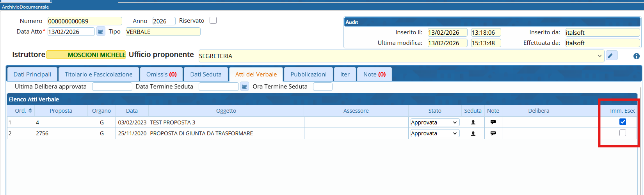Screen dimensions: 644x195
Task: Enable Imm. Esec for proposal 2756
Action: 623,133
